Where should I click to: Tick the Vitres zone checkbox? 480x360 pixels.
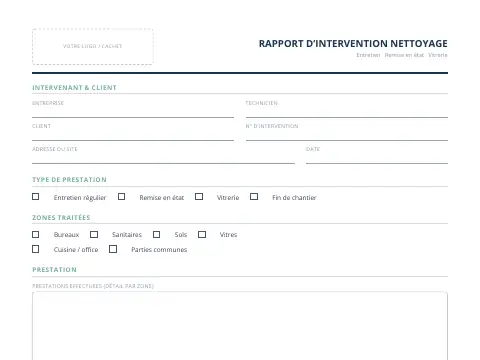202,235
